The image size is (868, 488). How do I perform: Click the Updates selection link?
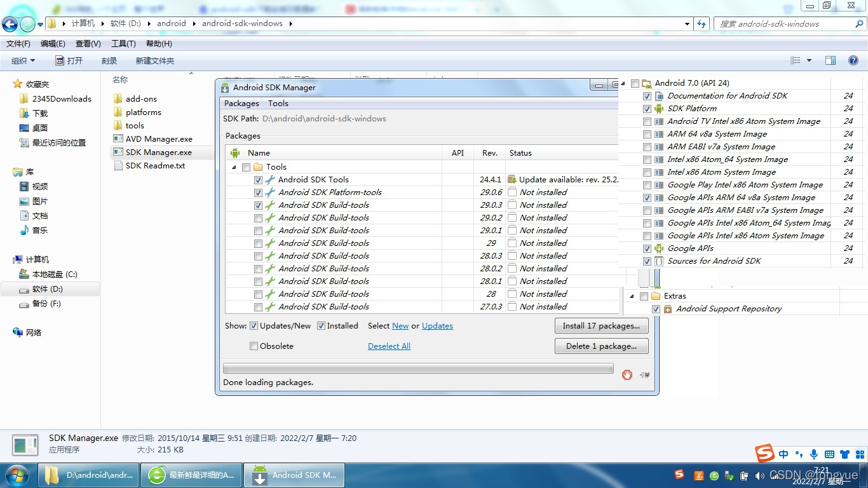tap(437, 326)
